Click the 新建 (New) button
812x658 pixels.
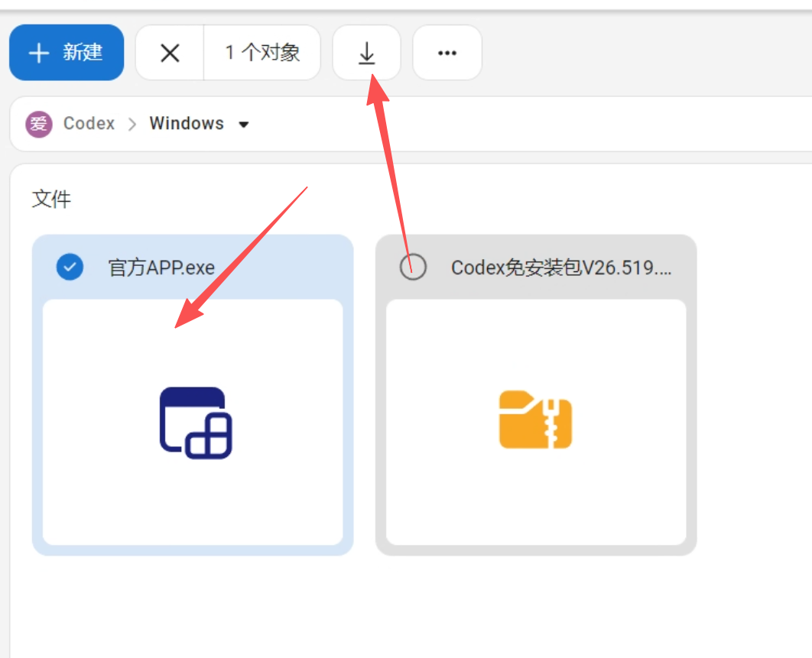click(67, 52)
